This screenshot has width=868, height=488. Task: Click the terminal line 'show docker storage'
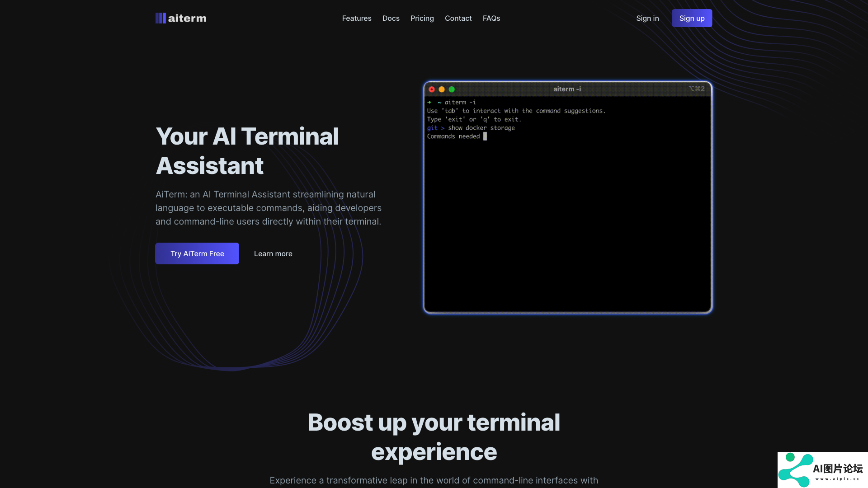481,128
